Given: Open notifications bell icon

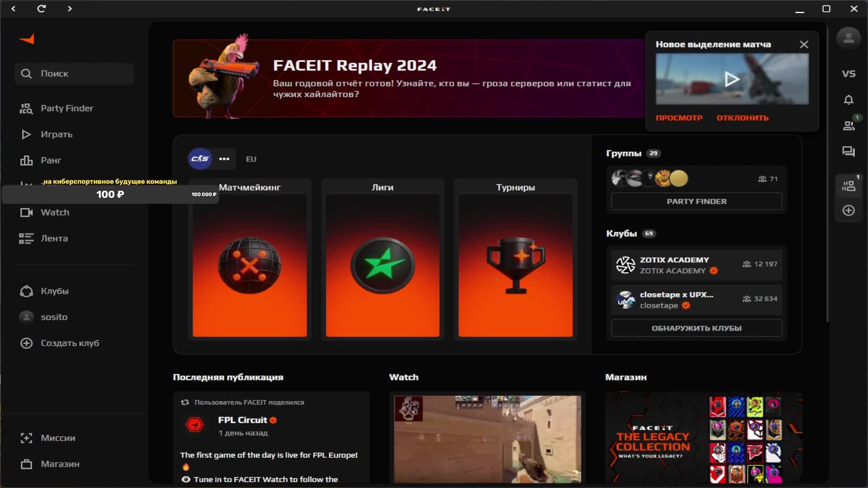Looking at the screenshot, I should click(849, 100).
